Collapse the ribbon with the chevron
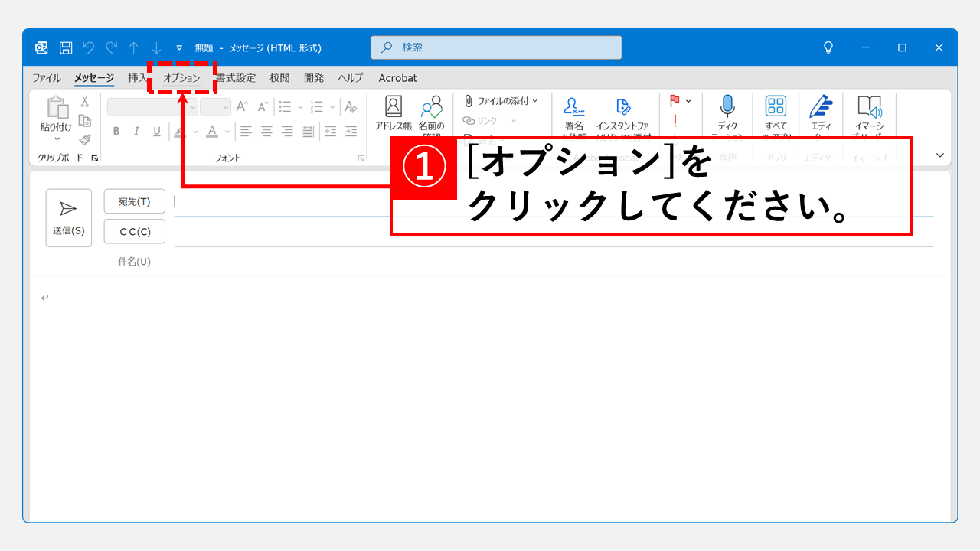The width and height of the screenshot is (980, 551). 939,154
